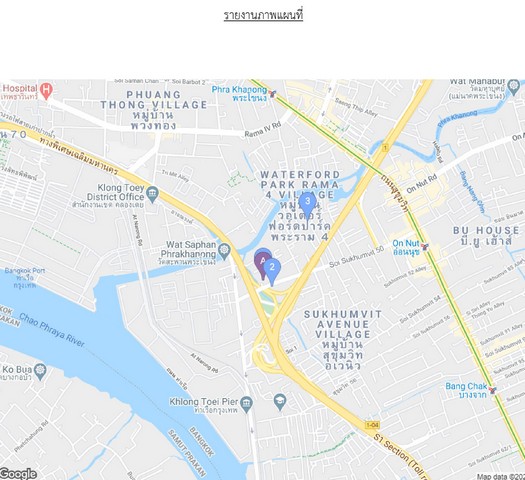Click the route 1 highway shield
This screenshot has height=480, width=525.
(386, 148)
